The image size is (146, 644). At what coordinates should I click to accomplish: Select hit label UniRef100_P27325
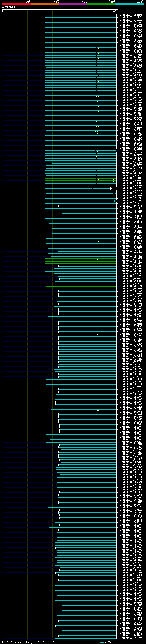click(131, 510)
